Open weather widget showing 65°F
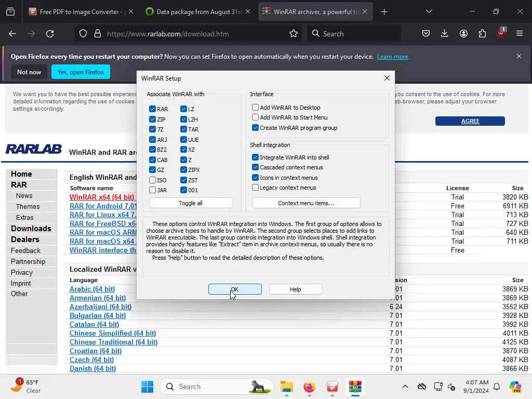Viewport: 532px width, 399px height. coord(25,386)
